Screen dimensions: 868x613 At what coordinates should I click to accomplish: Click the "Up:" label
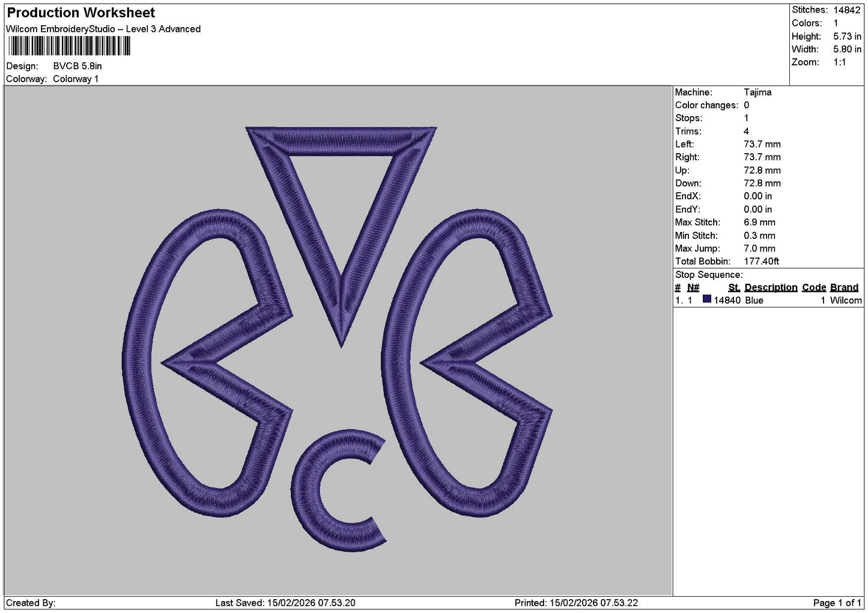coord(682,171)
